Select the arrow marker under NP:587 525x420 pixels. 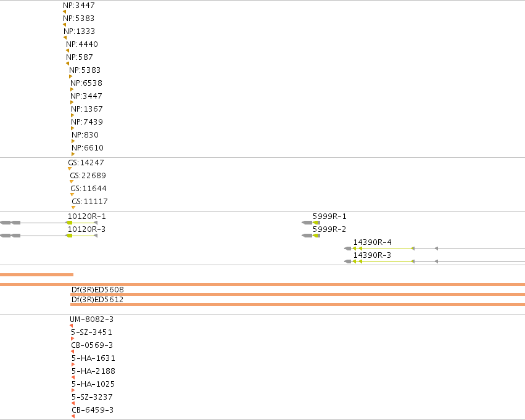[67, 64]
